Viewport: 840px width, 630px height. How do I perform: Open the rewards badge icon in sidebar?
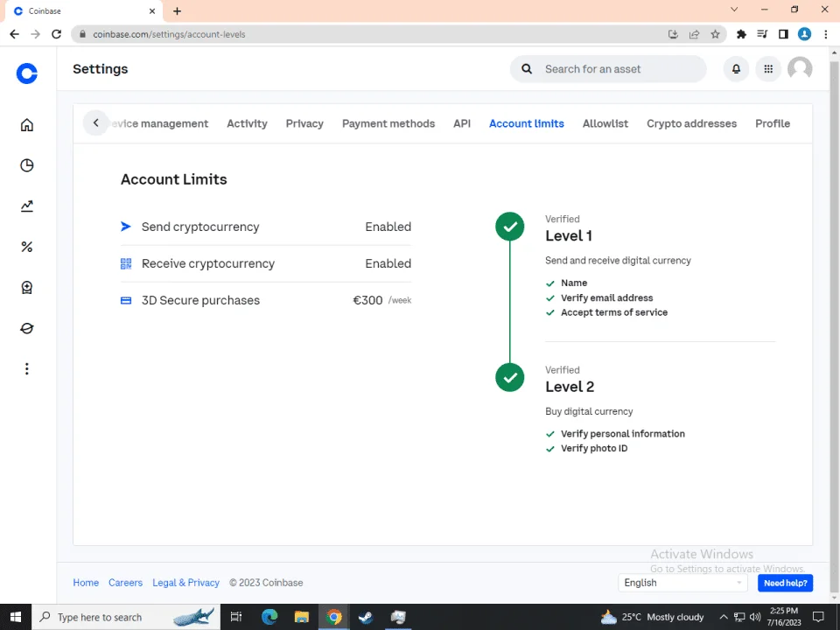tap(27, 288)
